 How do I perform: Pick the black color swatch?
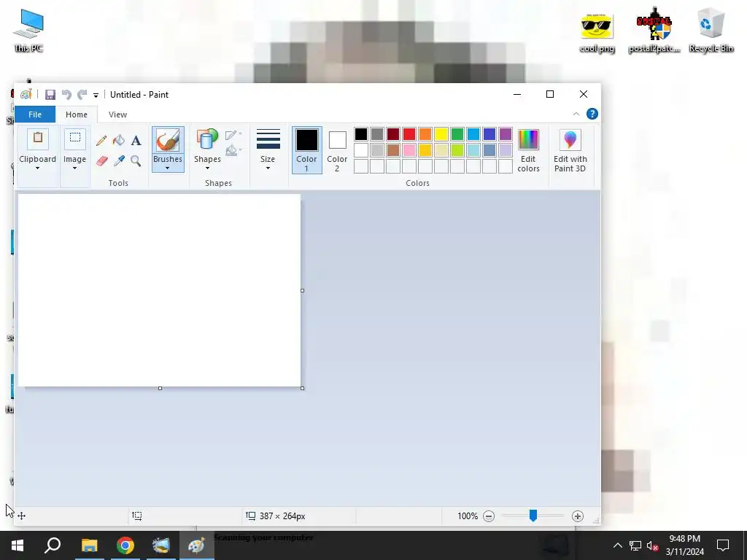[x=361, y=134]
